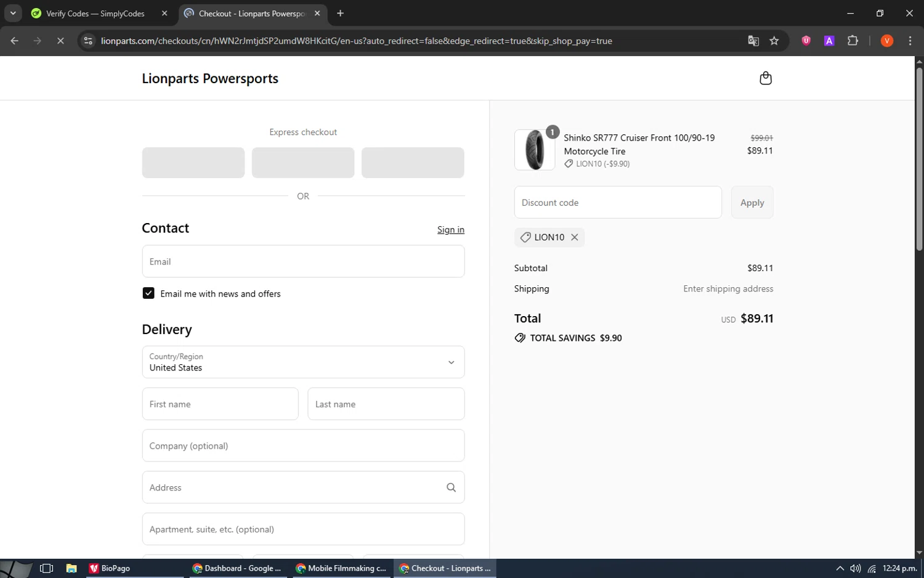The height and width of the screenshot is (578, 924).
Task: Expand the Country/Region dropdown
Action: 303,362
